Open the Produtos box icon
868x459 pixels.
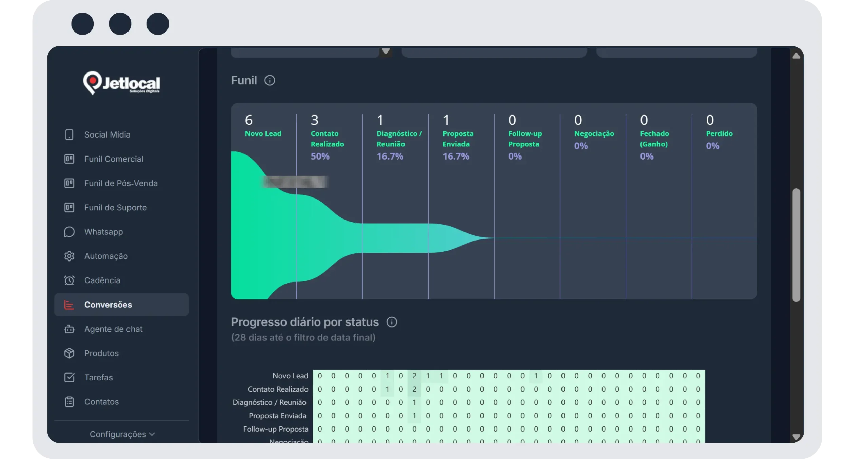pos(69,353)
